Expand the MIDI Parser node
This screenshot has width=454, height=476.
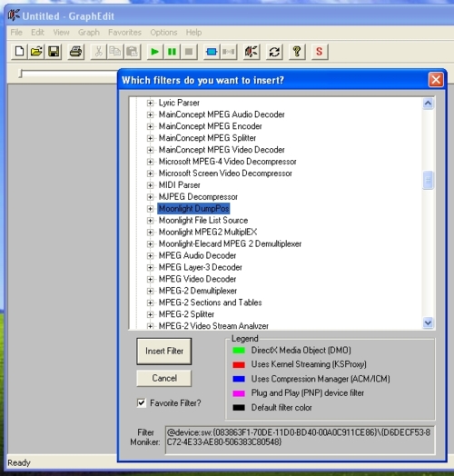(150, 185)
